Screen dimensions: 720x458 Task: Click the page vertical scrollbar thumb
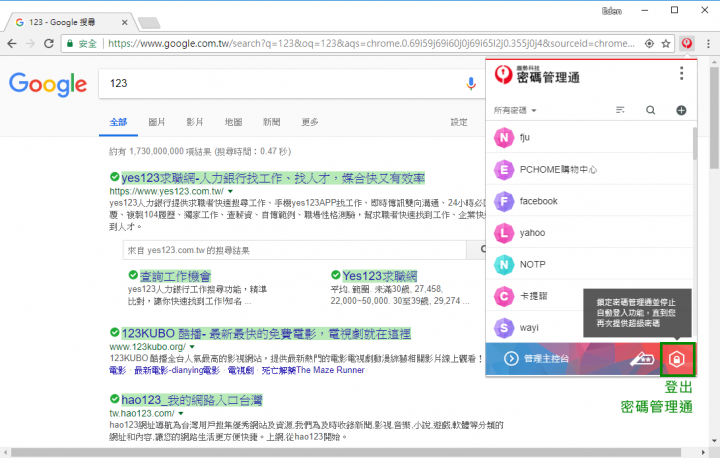click(x=714, y=118)
